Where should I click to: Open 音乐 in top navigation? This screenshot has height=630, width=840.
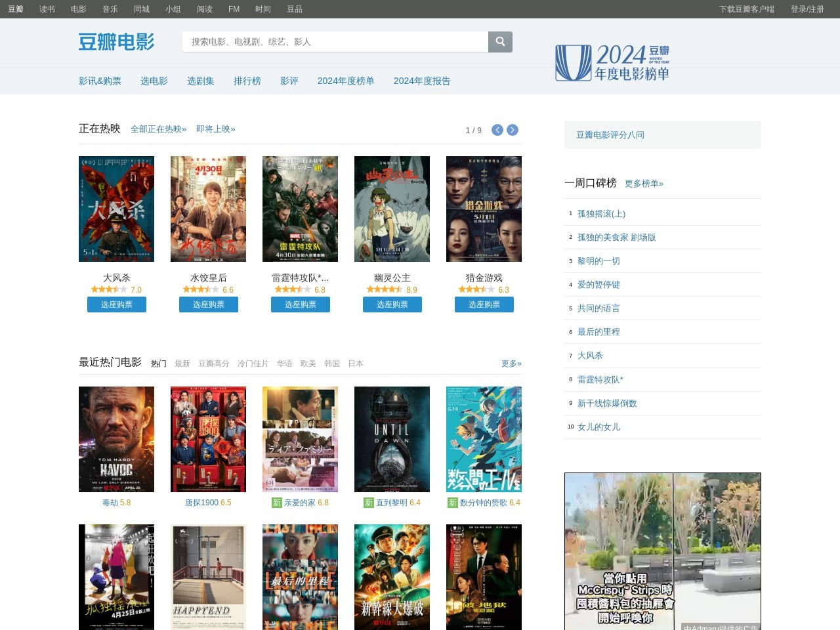110,9
